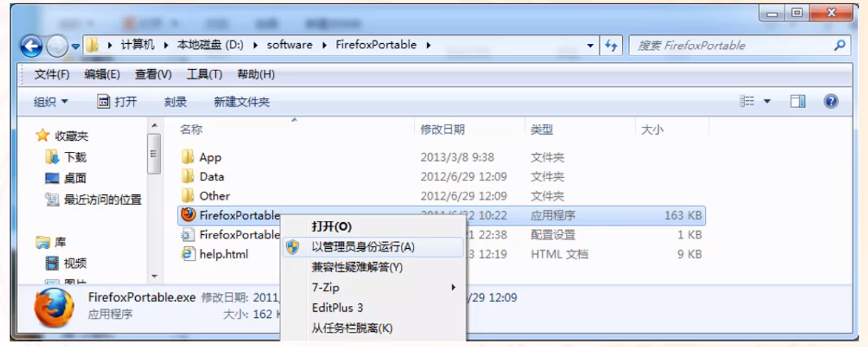This screenshot has height=347, width=868.
Task: Toggle the preview pane icon
Action: tap(798, 102)
